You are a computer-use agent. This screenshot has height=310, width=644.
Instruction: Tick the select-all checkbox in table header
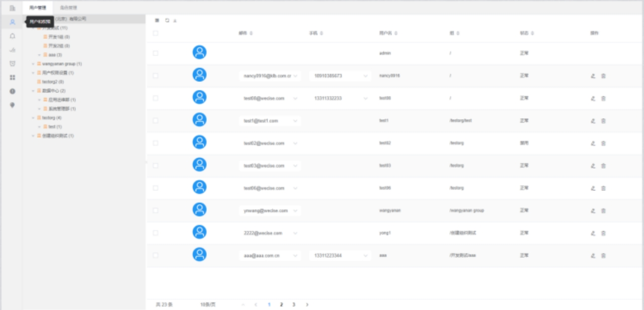(155, 33)
